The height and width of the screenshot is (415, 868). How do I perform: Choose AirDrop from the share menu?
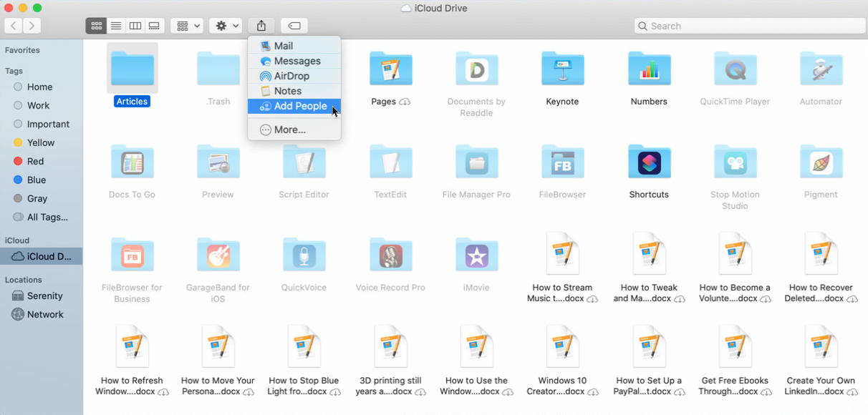click(x=294, y=76)
